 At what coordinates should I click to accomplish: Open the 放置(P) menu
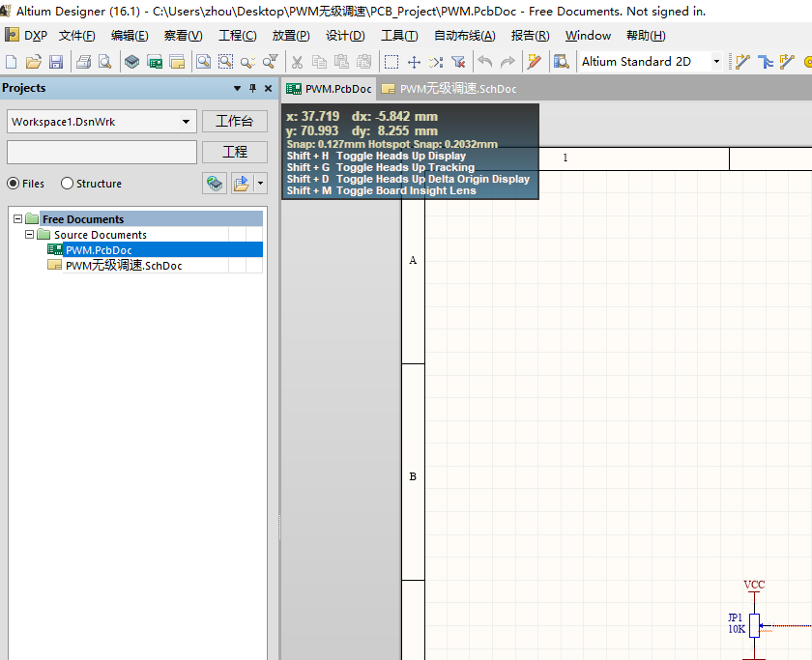tap(291, 35)
